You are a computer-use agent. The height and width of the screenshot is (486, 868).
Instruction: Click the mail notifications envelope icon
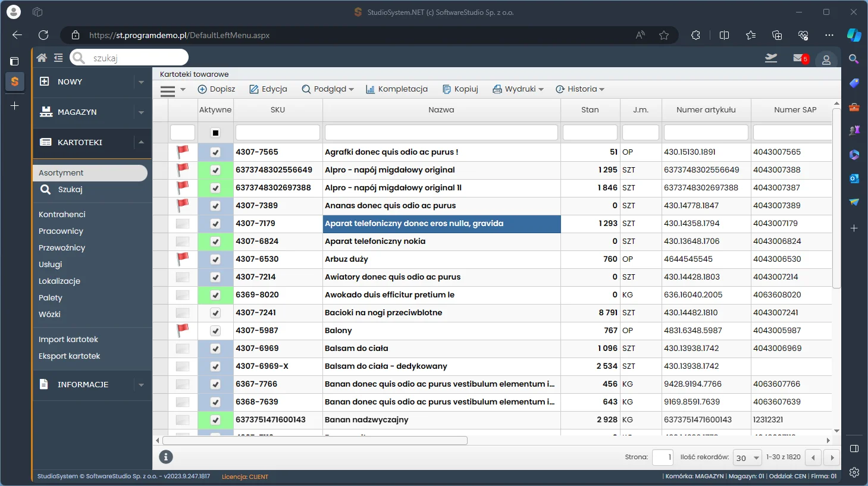[798, 58]
